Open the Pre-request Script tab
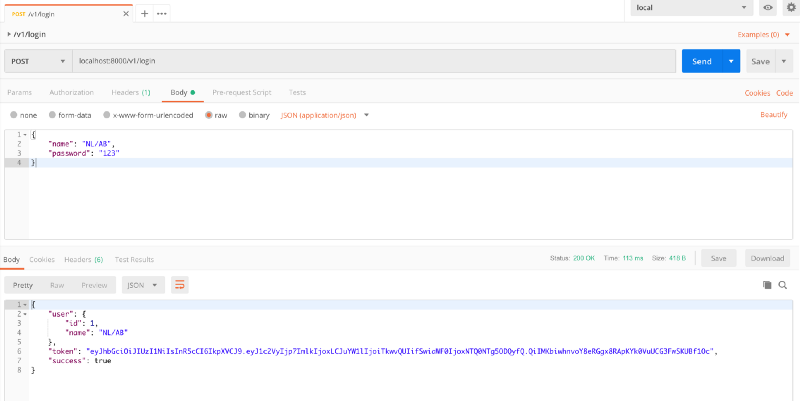The height and width of the screenshot is (401, 800). coord(242,92)
